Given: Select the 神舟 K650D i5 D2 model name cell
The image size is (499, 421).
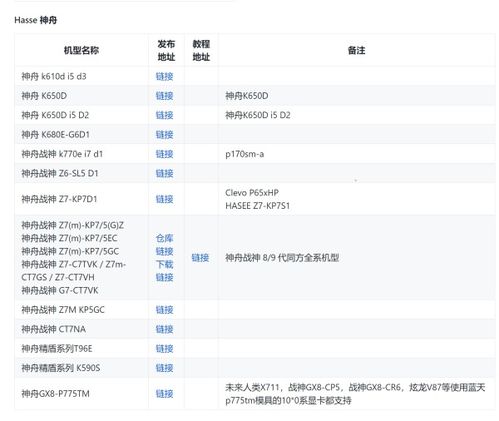Looking at the screenshot, I should click(55, 115).
